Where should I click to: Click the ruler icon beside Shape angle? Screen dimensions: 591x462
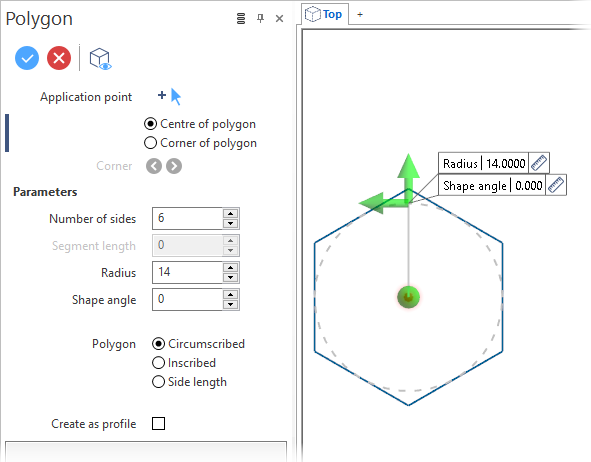(x=556, y=185)
